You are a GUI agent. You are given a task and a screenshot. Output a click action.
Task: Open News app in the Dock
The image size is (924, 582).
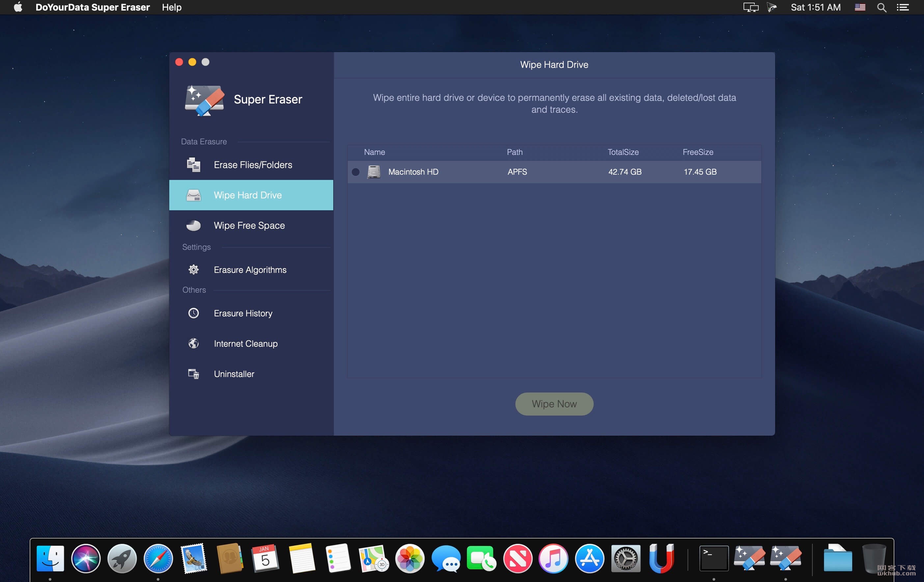518,558
